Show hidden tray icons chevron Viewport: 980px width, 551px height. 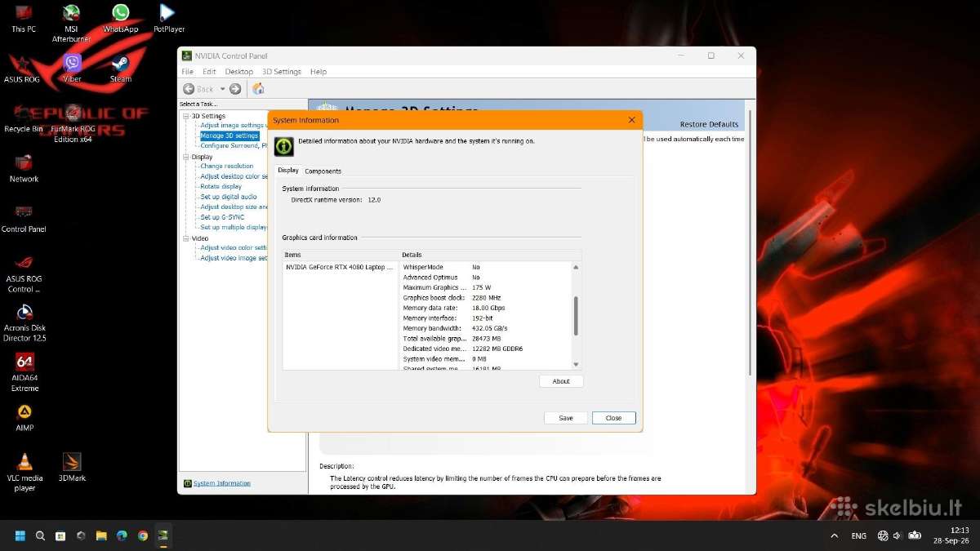click(834, 536)
